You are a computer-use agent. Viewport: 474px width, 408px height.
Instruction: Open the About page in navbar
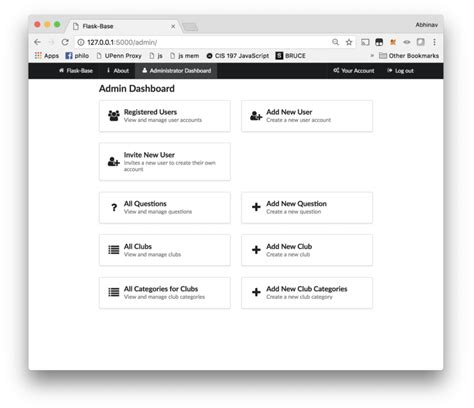pos(118,71)
